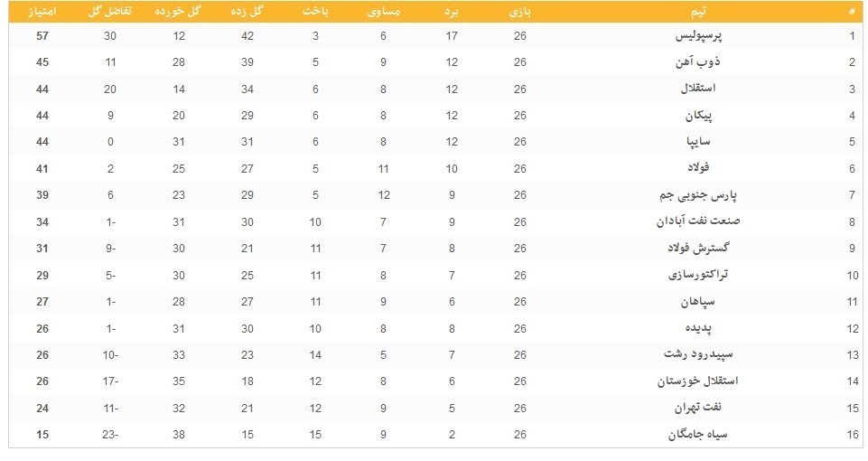This screenshot has height=461, width=868.
Task: Click the پارس جنوبی جم team name
Action: point(692,194)
